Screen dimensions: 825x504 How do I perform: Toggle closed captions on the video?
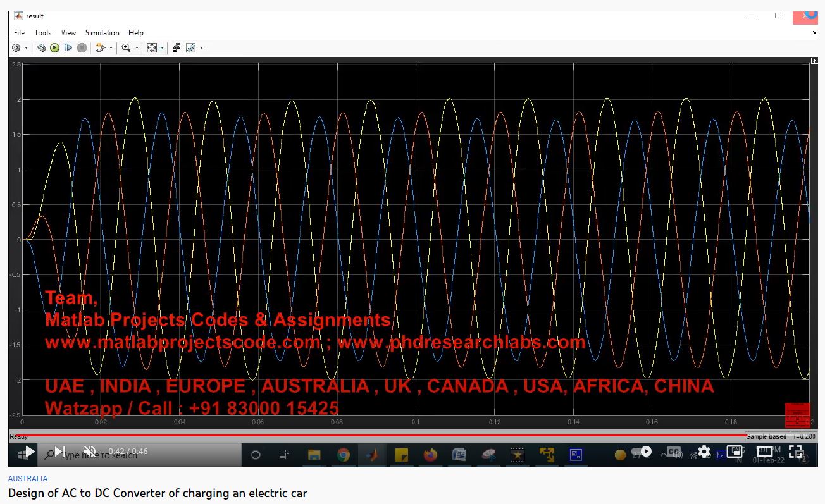674,452
